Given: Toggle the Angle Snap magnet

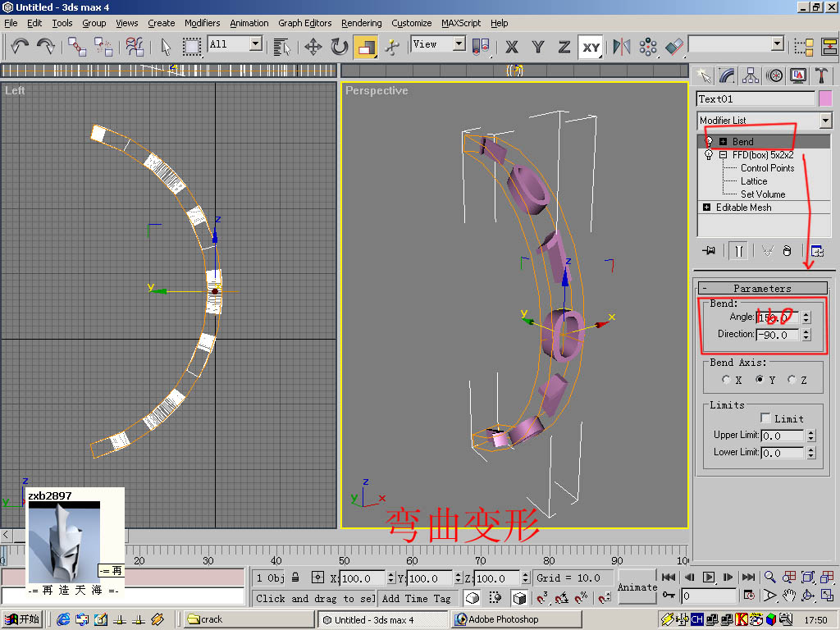Looking at the screenshot, I should point(561,597).
